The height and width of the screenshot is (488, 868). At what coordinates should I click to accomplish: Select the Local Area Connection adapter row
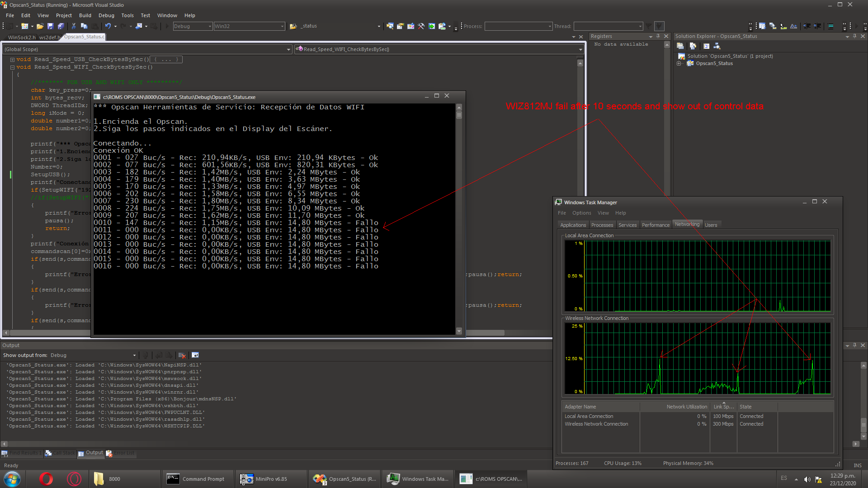click(697, 416)
